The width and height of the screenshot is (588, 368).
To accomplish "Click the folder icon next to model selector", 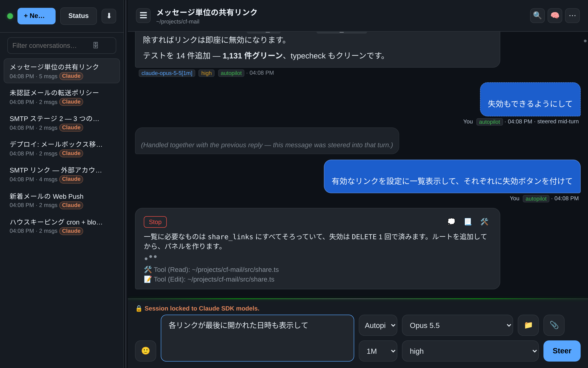I will [x=528, y=325].
